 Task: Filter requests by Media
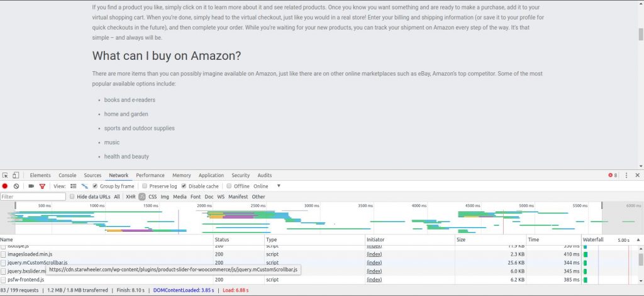coord(180,197)
